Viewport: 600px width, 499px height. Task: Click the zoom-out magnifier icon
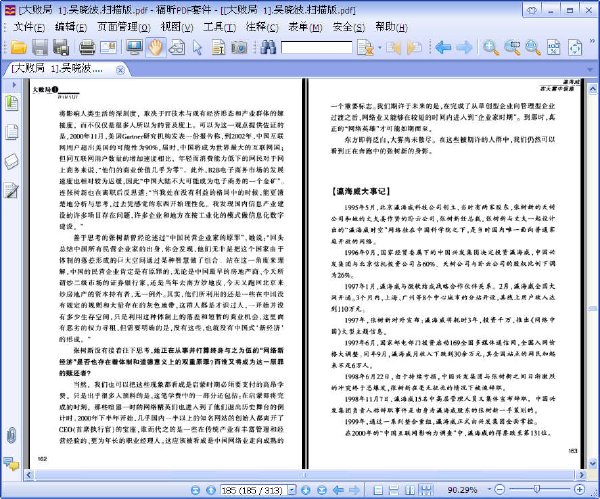533,48
